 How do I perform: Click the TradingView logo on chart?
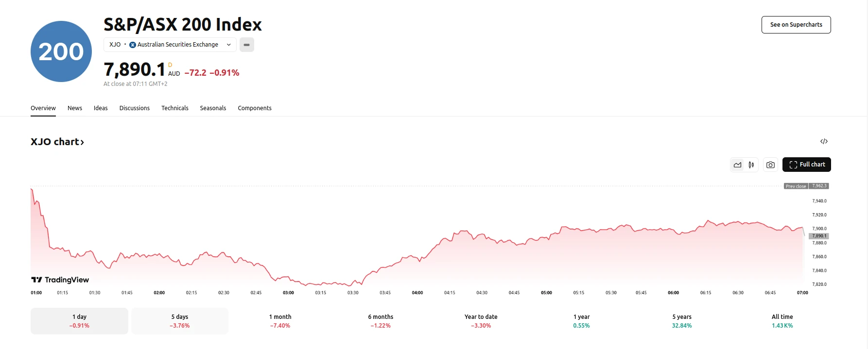point(60,280)
